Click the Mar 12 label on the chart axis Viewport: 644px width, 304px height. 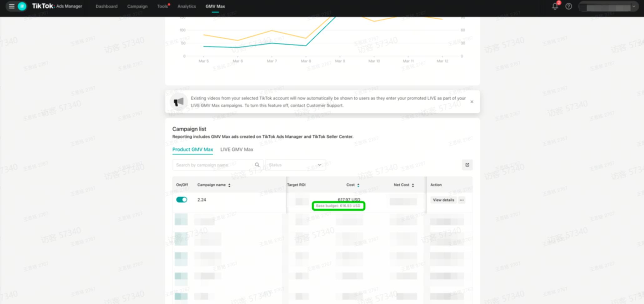442,61
